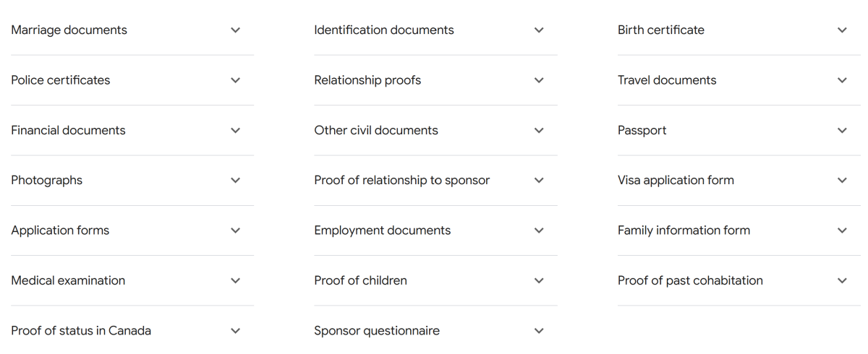
Task: Open the Birth certificate section
Action: point(739,30)
